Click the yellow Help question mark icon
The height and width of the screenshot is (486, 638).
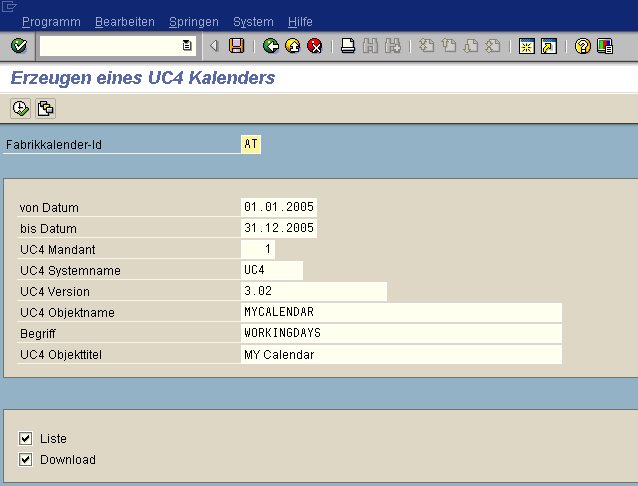pos(583,46)
